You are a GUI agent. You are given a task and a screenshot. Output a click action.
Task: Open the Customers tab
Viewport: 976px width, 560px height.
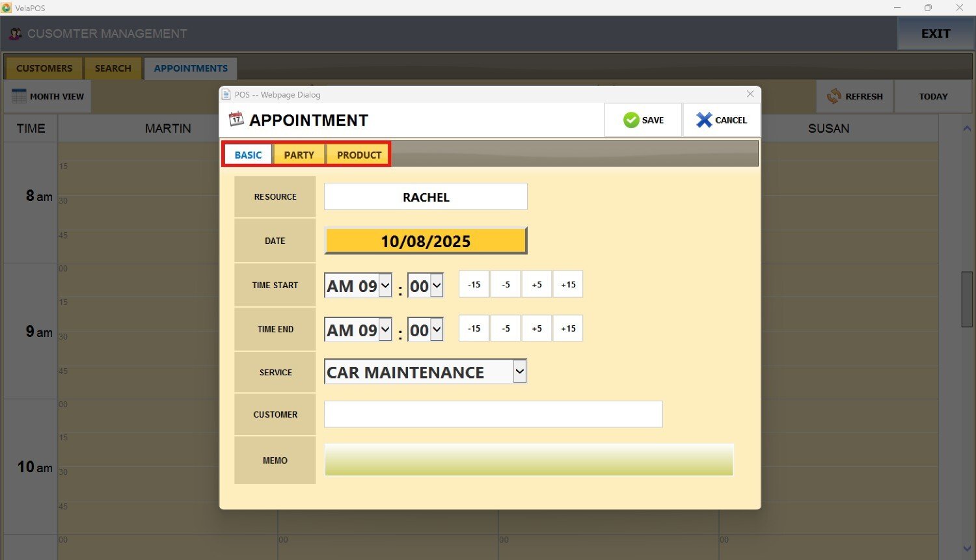coord(44,68)
